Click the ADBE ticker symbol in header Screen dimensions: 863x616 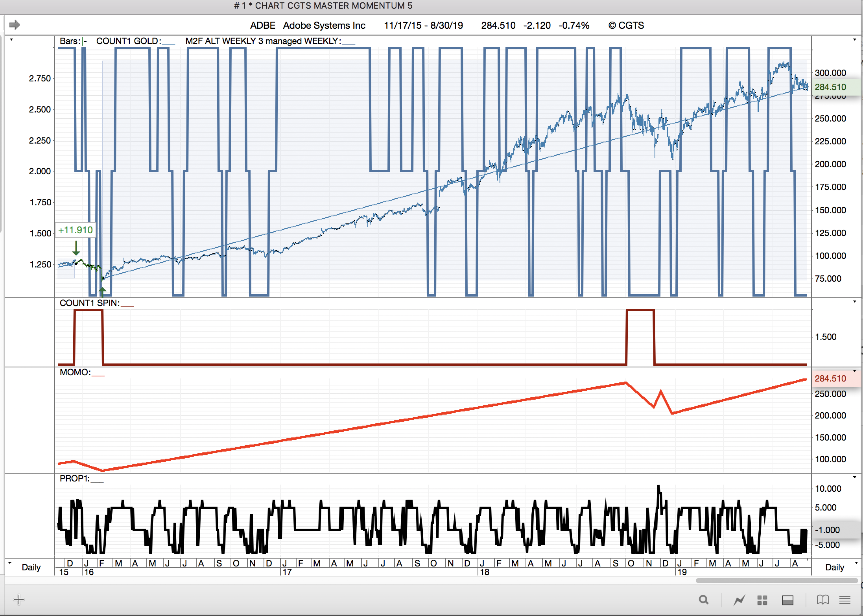pyautogui.click(x=262, y=26)
